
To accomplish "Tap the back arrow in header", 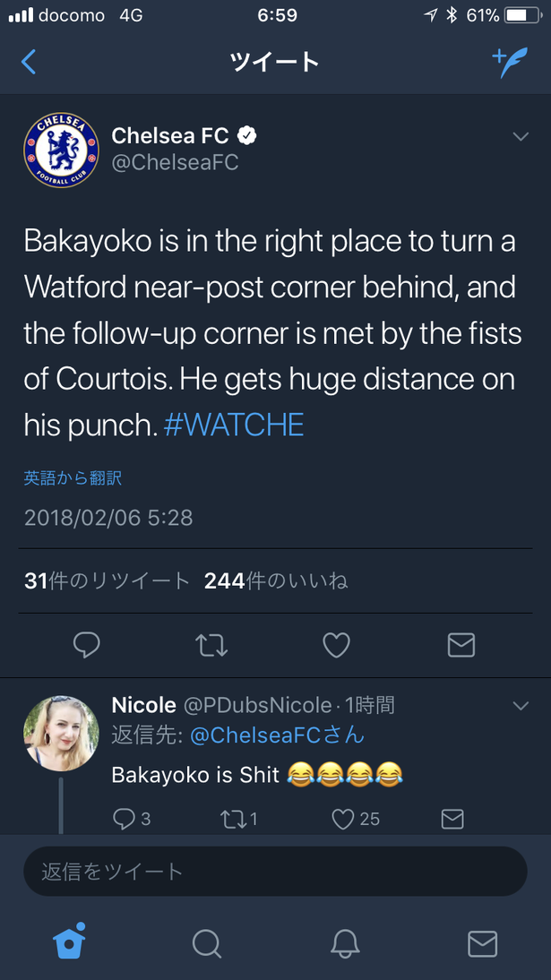I will [29, 62].
